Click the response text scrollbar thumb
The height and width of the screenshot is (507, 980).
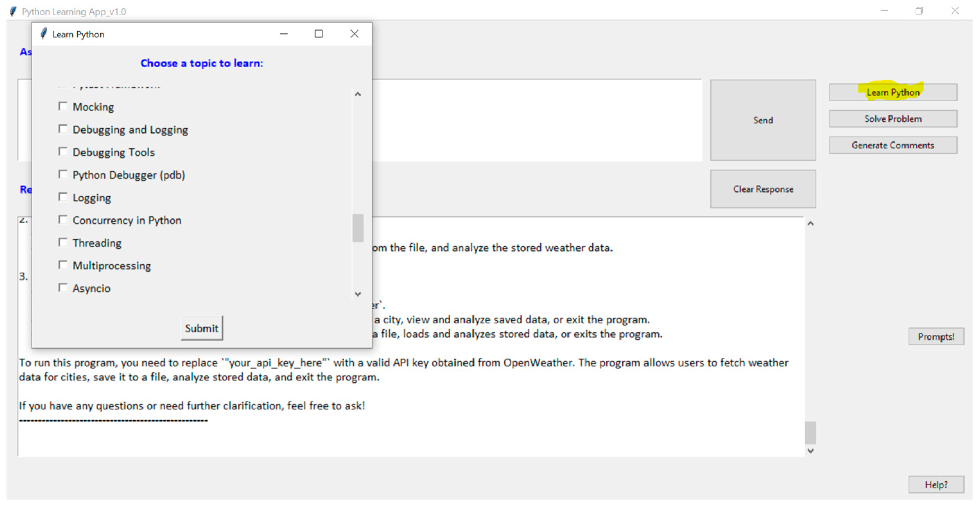810,432
